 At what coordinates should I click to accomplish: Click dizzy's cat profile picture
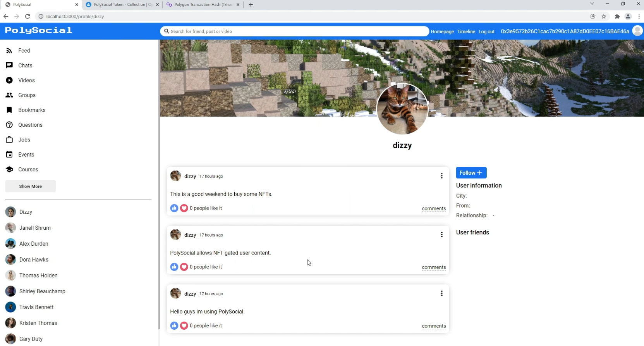[x=402, y=109]
